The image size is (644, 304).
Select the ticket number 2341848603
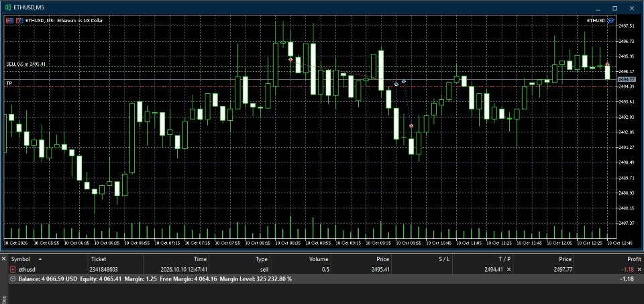[103, 270]
